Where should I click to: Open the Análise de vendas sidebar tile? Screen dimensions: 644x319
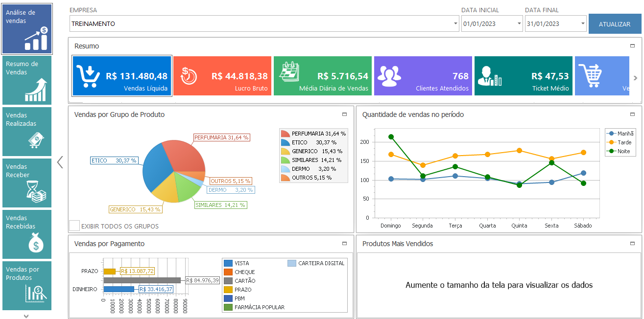coord(27,29)
